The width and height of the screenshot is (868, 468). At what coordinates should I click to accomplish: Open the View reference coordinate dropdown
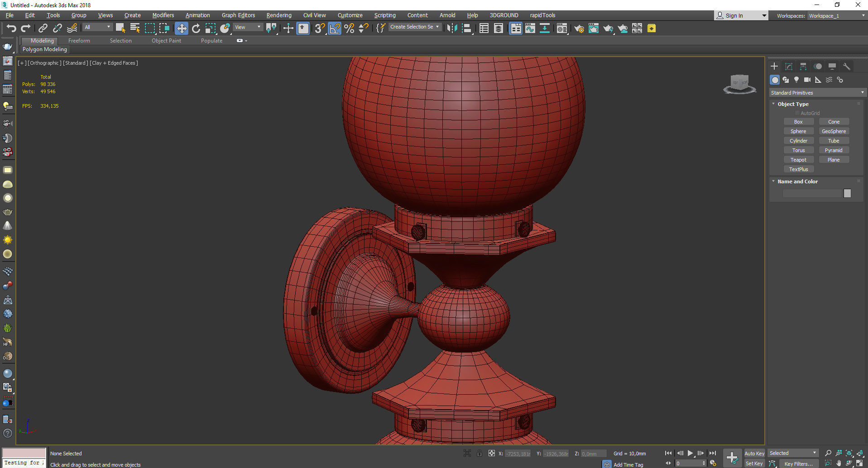click(248, 27)
